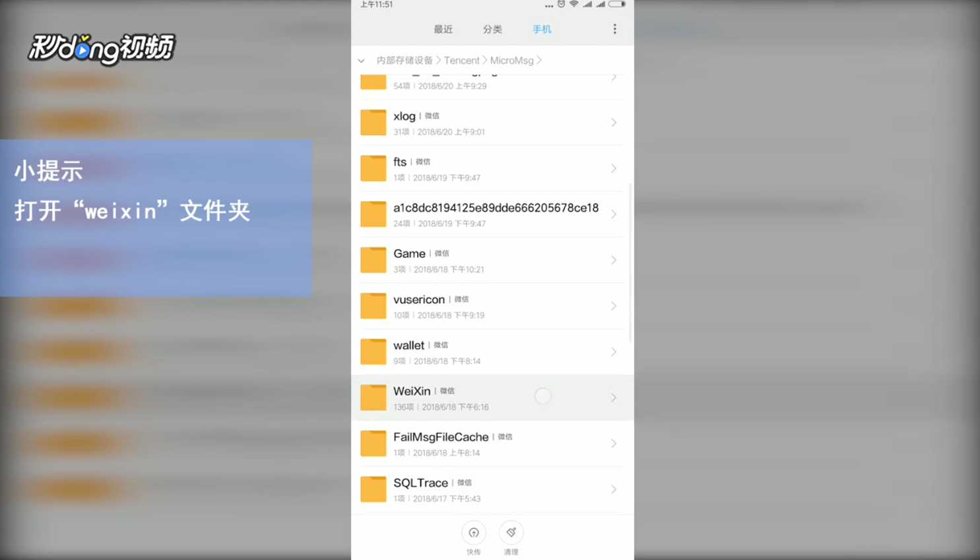Expand Game row chevron
This screenshot has height=560, width=980.
(614, 260)
